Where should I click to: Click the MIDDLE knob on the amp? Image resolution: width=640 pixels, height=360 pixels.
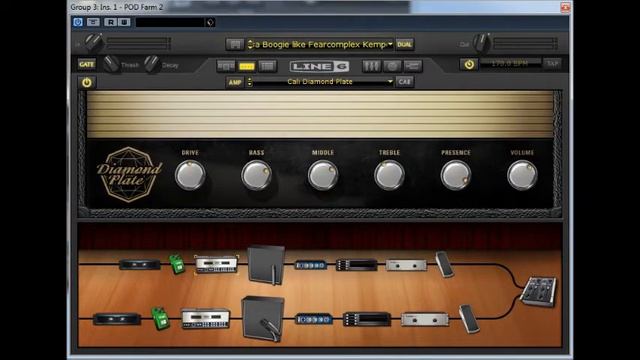pos(323,175)
